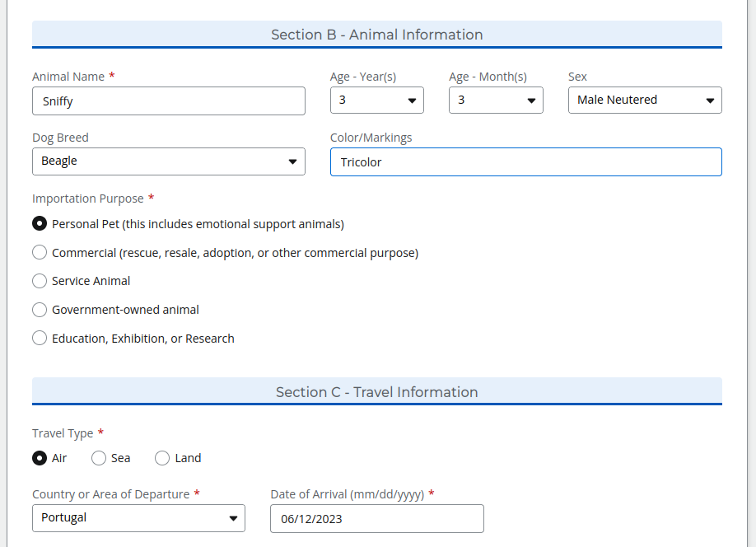Image resolution: width=756 pixels, height=547 pixels.
Task: Open Country or Area of Departure dropdown
Action: tap(138, 518)
